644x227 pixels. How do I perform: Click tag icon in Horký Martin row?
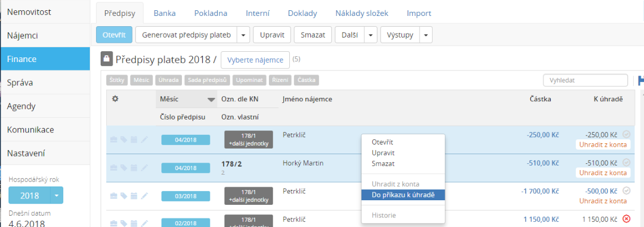tap(123, 168)
